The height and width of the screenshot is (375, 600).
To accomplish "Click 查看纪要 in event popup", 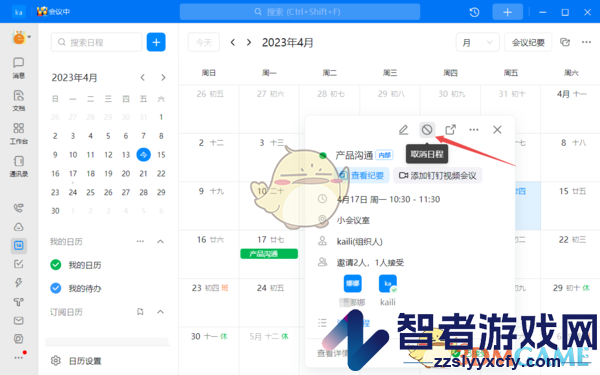I will [x=362, y=175].
